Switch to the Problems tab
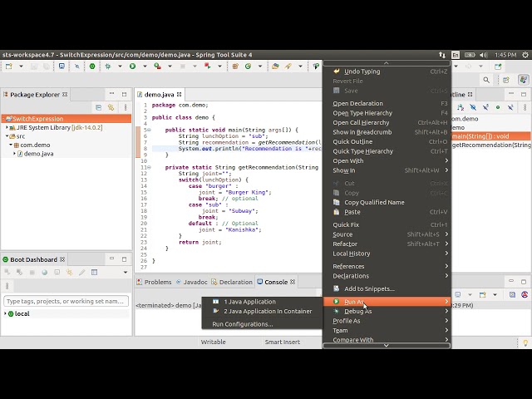This screenshot has height=399, width=532. [154, 282]
